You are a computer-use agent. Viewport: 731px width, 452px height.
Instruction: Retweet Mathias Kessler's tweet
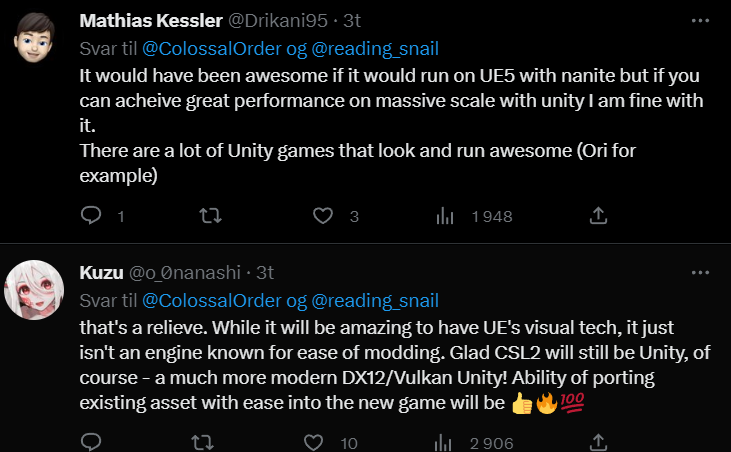click(x=210, y=216)
